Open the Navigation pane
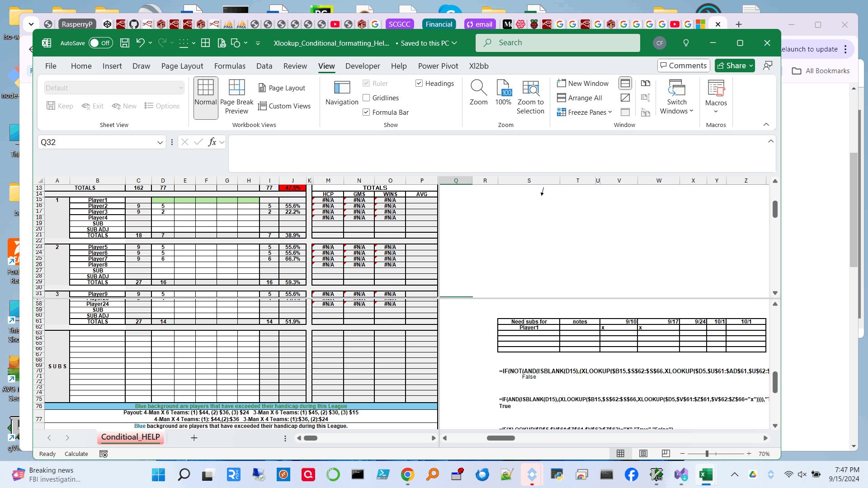The height and width of the screenshot is (488, 868). (342, 94)
